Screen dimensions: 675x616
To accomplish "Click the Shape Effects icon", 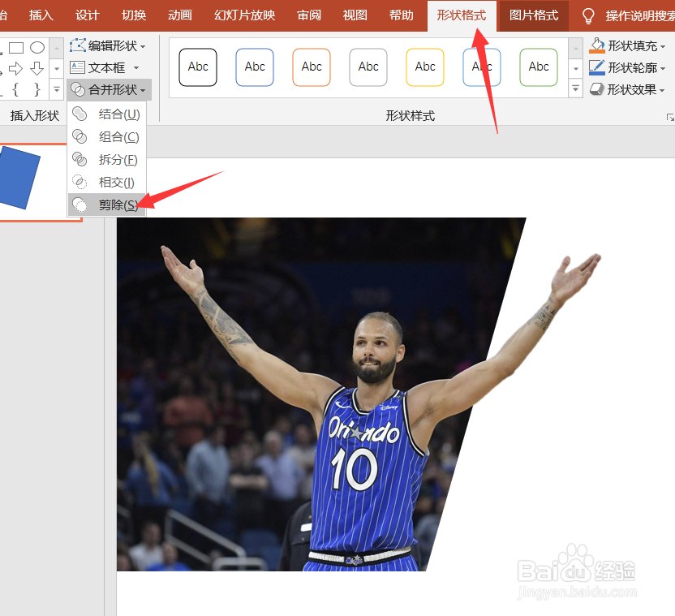I will 597,89.
